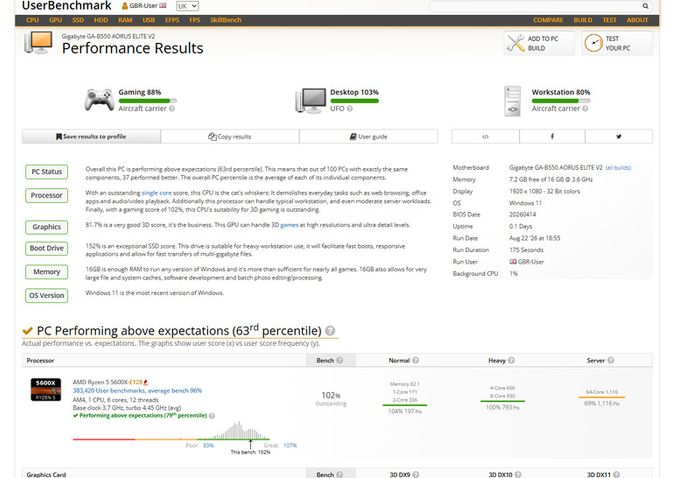Viewport: 700px width, 478px height.
Task: Click help icon beside 79th percentile text
Action: point(212,416)
